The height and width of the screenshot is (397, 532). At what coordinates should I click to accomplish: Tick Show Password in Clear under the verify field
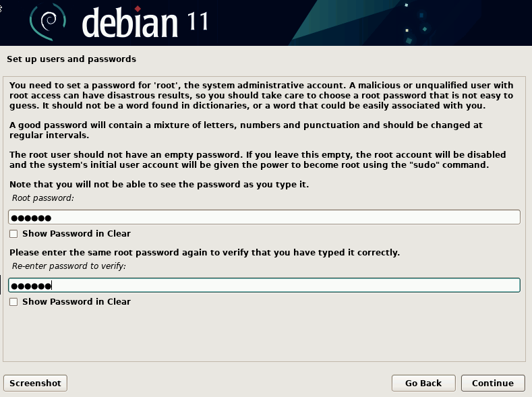tap(14, 302)
